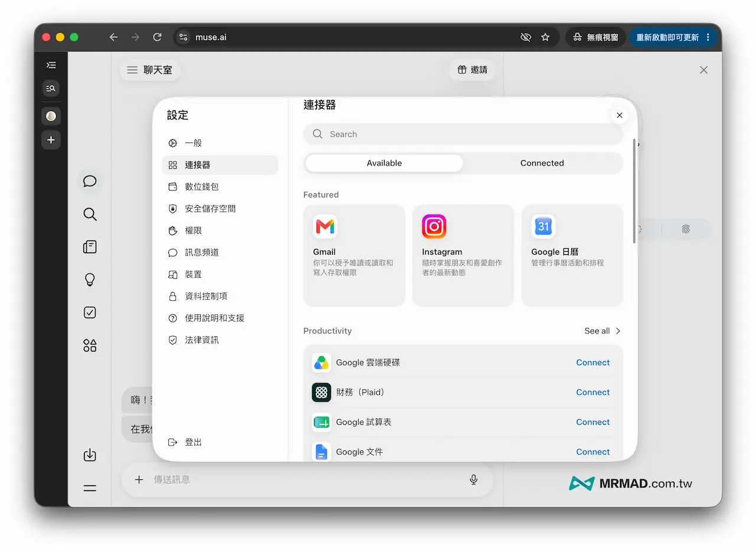Open 訊息頻道 settings section

coord(220,252)
